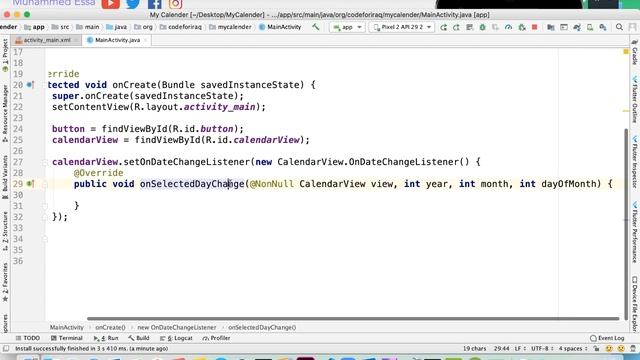This screenshot has width=640, height=360.
Task: Collapse the code block at line 27
Action: click(x=45, y=162)
